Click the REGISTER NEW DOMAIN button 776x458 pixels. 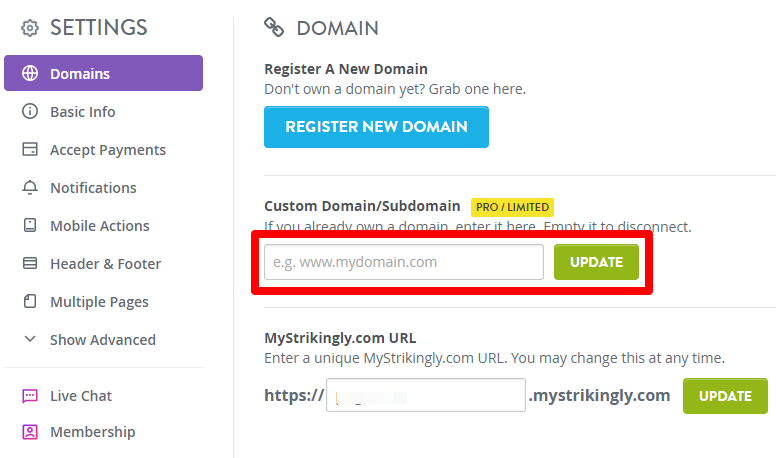376,127
